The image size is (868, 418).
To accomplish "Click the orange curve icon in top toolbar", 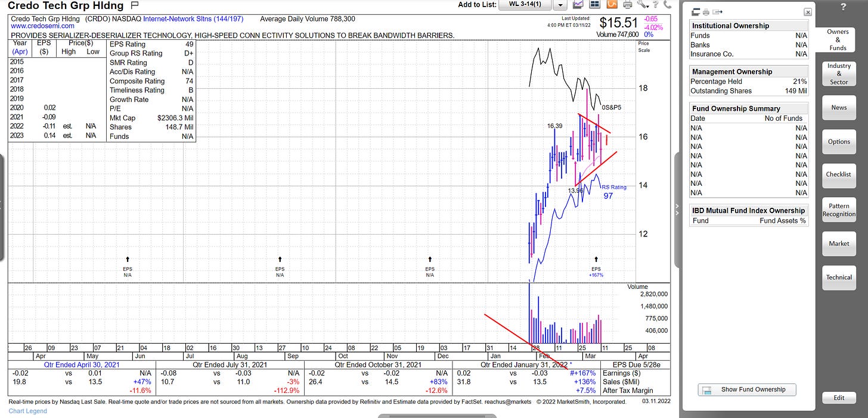I will [x=611, y=5].
